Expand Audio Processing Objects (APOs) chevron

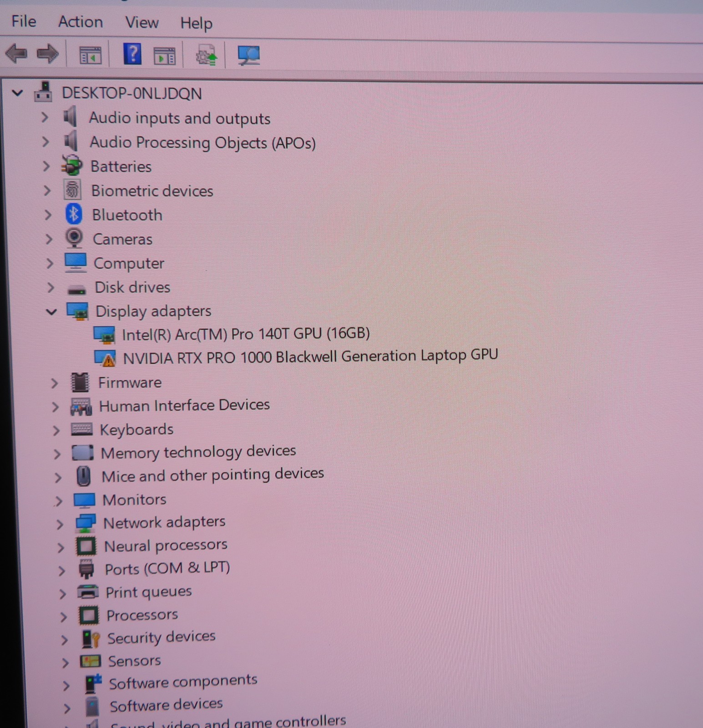pyautogui.click(x=46, y=142)
